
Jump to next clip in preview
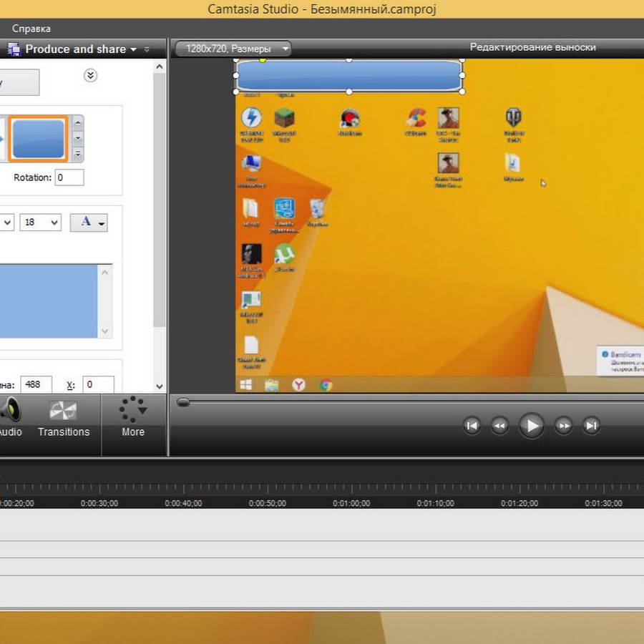pyautogui.click(x=591, y=426)
